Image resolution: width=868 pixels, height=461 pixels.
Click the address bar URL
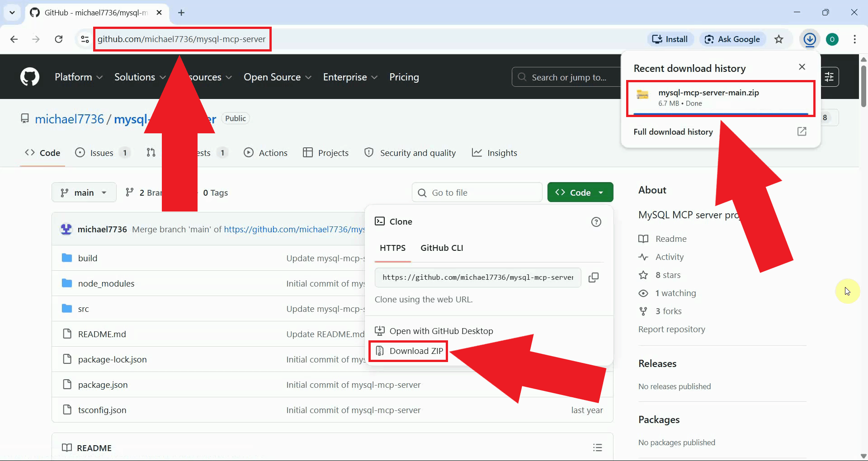[182, 39]
